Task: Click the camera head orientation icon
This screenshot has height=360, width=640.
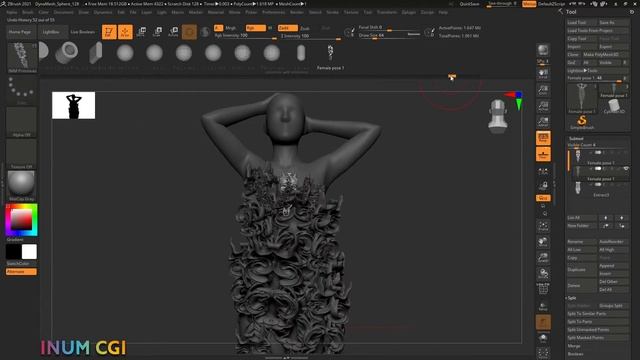Action: (498, 116)
